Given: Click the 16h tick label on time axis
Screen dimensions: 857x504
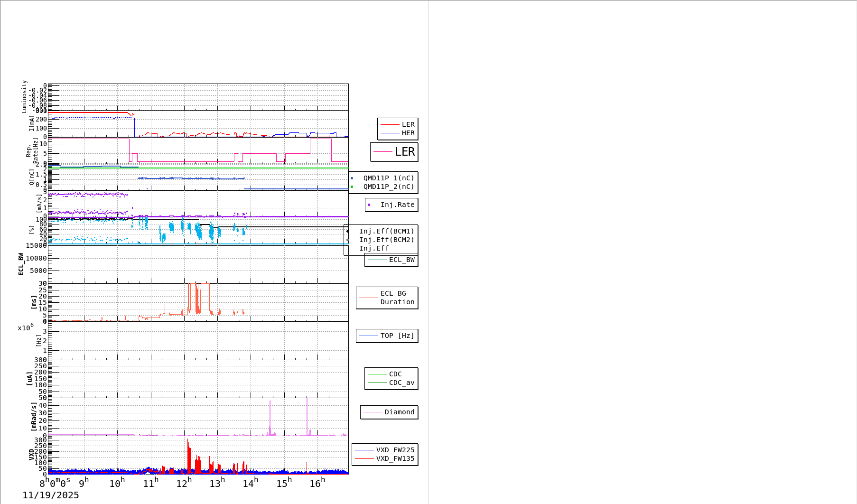Looking at the screenshot, I should (x=317, y=483).
